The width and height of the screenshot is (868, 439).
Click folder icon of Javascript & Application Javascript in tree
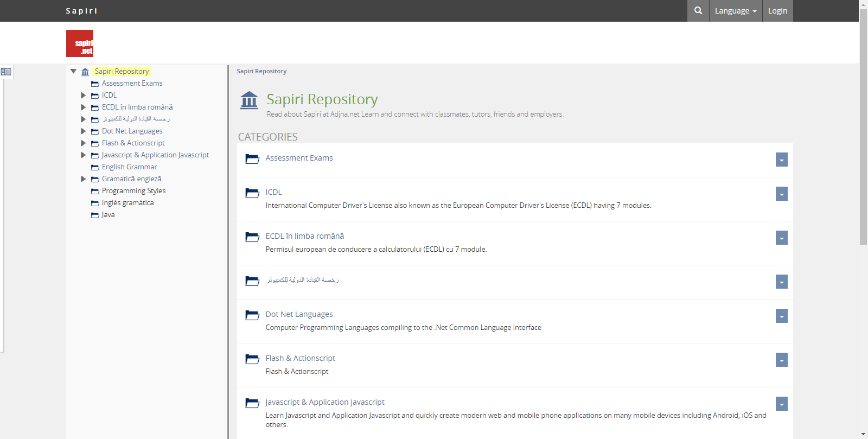95,155
